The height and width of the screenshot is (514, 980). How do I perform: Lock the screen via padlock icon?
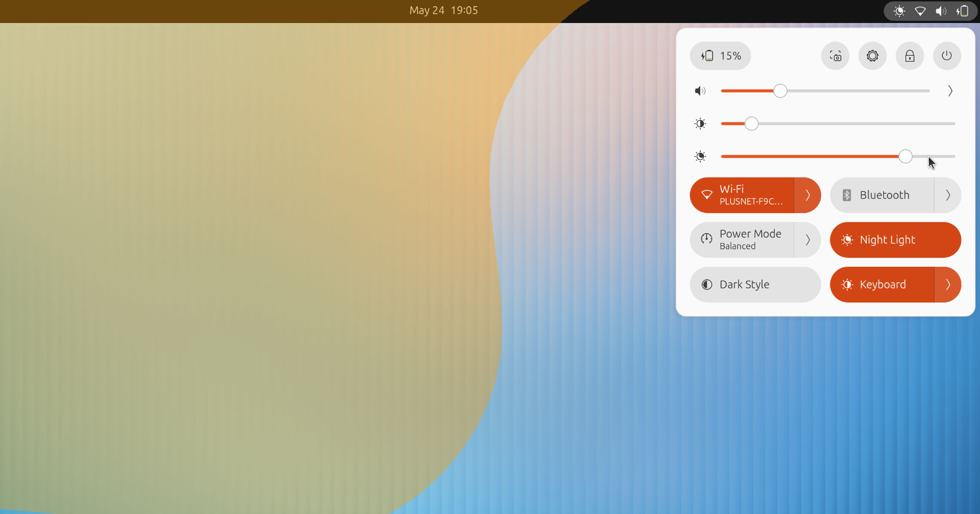tap(910, 56)
